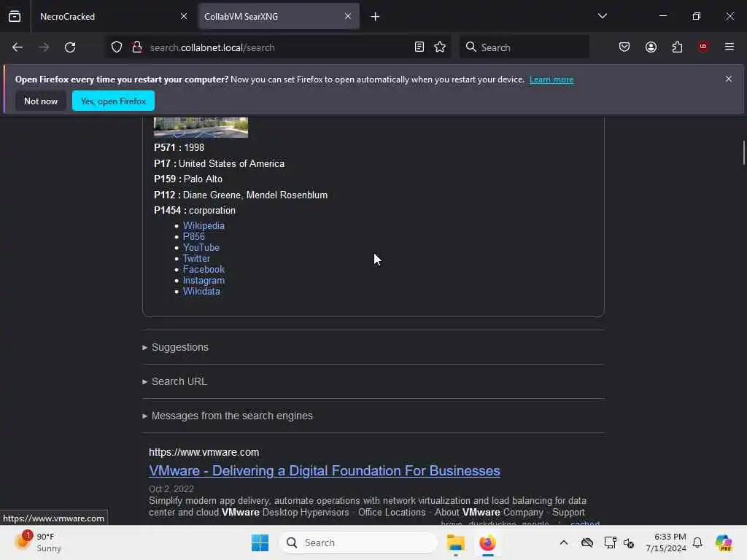Expand the Search URL section

pyautogui.click(x=179, y=381)
